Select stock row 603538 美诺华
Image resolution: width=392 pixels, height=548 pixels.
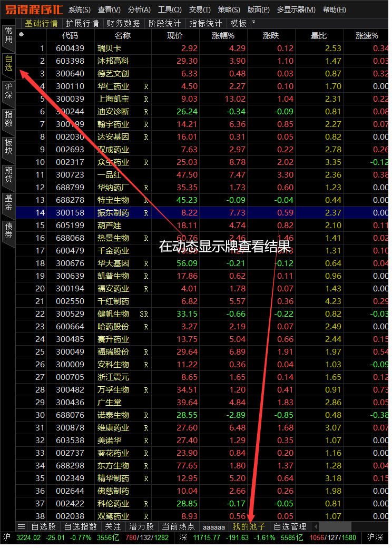tap(202, 441)
